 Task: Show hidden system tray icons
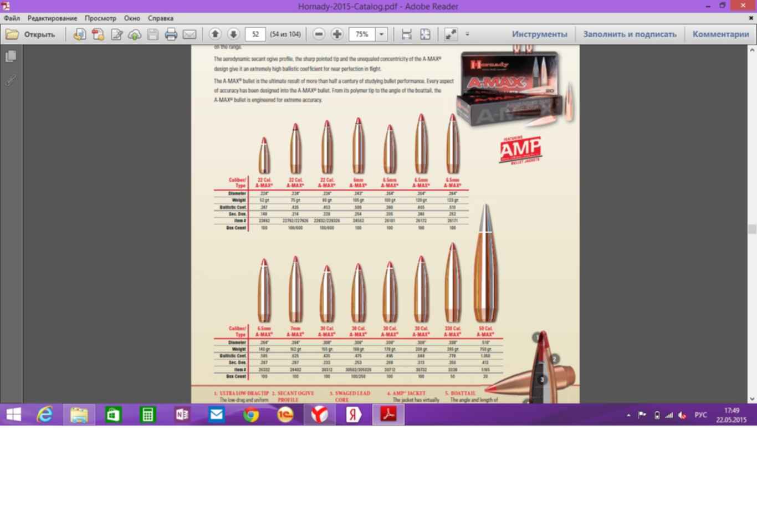[628, 415]
